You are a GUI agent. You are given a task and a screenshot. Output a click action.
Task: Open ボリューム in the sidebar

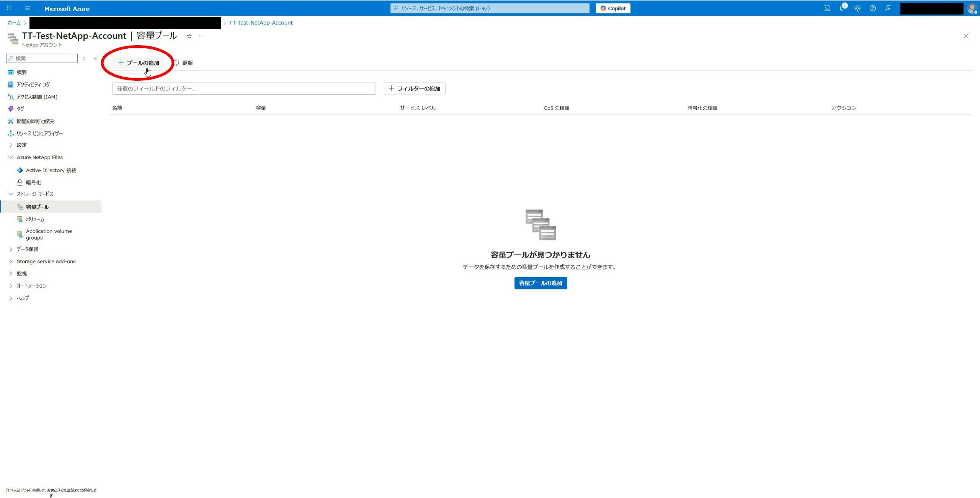pyautogui.click(x=35, y=219)
